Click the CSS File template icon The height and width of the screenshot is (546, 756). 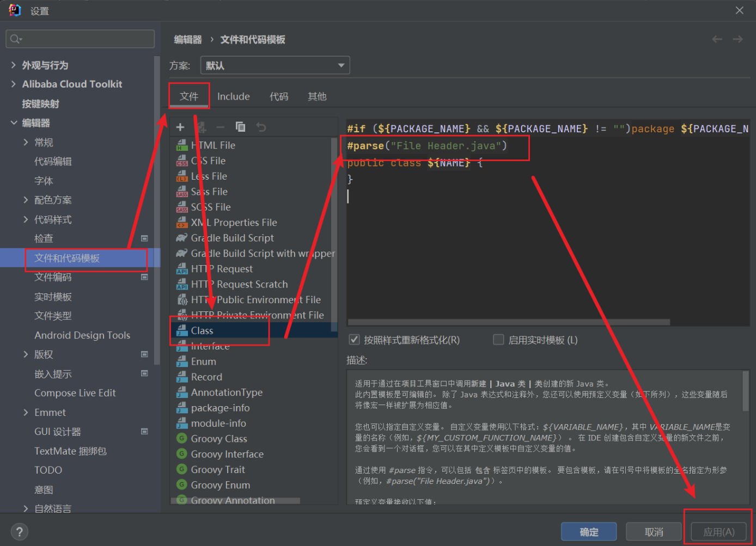coord(182,161)
